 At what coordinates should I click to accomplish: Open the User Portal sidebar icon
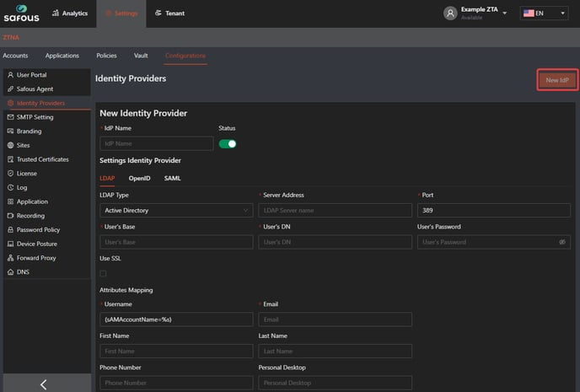point(10,75)
